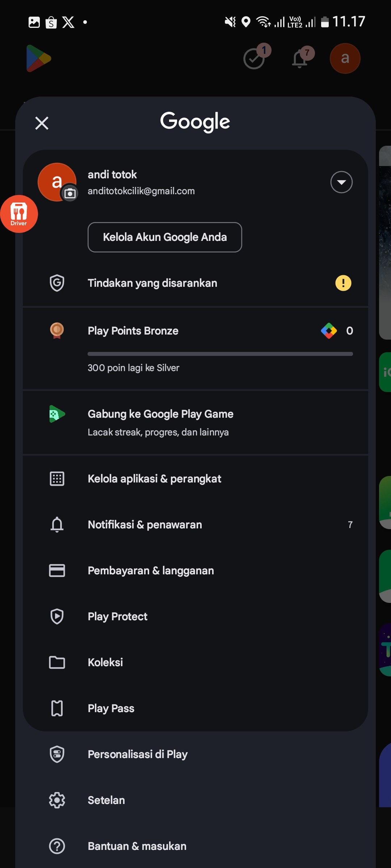The height and width of the screenshot is (868, 391).
Task: Tap the Play Points progress bar
Action: click(220, 354)
